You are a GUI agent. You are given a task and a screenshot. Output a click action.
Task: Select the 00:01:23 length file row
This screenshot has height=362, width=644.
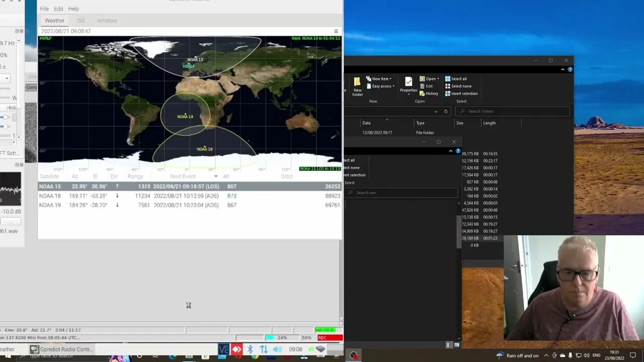479,238
